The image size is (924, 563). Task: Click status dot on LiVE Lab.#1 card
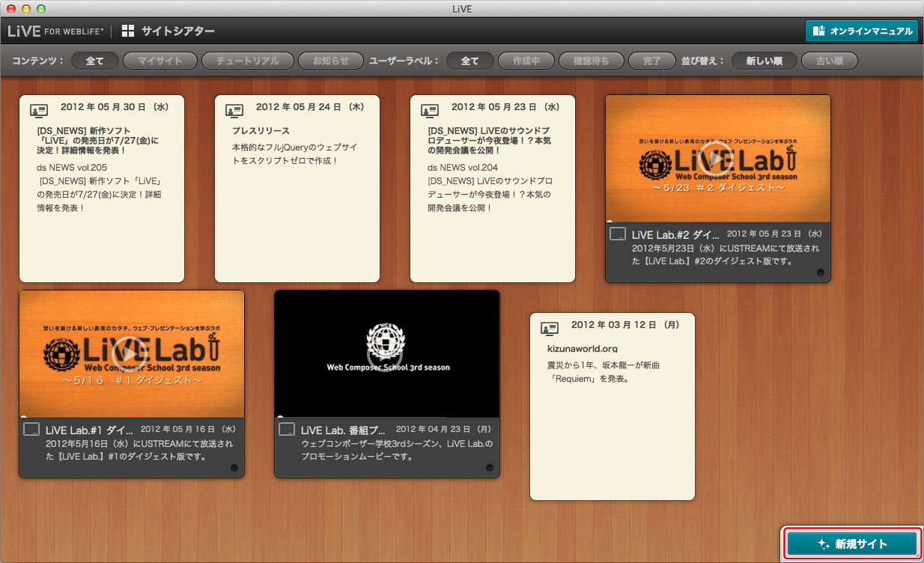tap(234, 468)
